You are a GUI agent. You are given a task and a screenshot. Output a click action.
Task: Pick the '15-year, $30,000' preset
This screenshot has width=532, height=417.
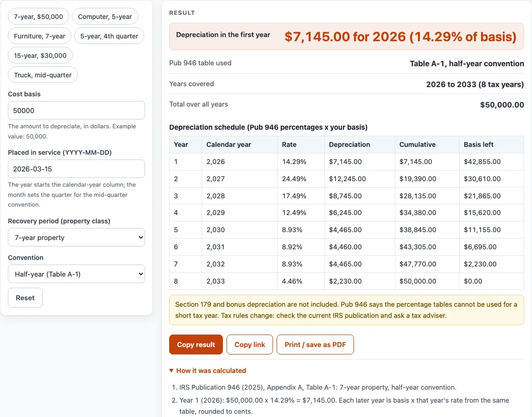click(x=40, y=55)
